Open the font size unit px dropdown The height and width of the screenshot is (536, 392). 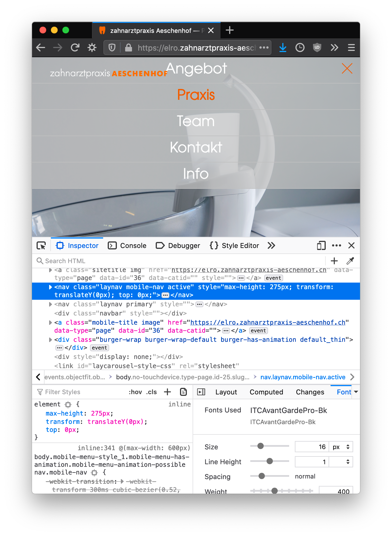[341, 447]
